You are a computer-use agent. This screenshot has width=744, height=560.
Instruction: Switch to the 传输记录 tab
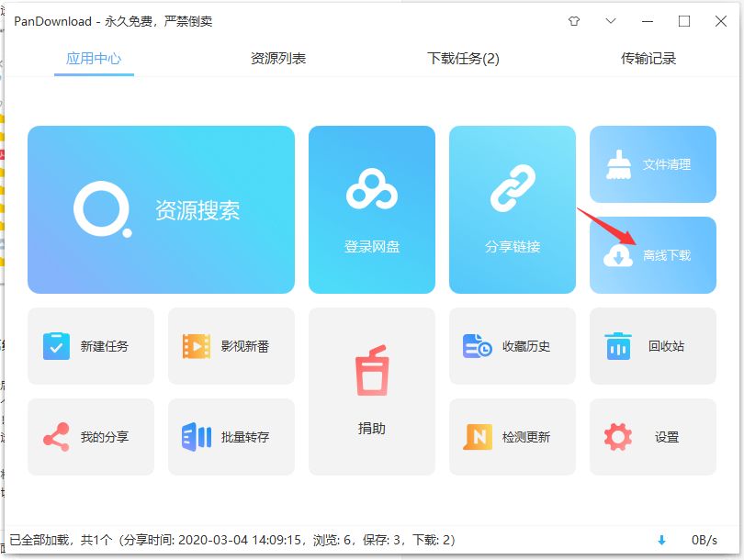tap(648, 59)
